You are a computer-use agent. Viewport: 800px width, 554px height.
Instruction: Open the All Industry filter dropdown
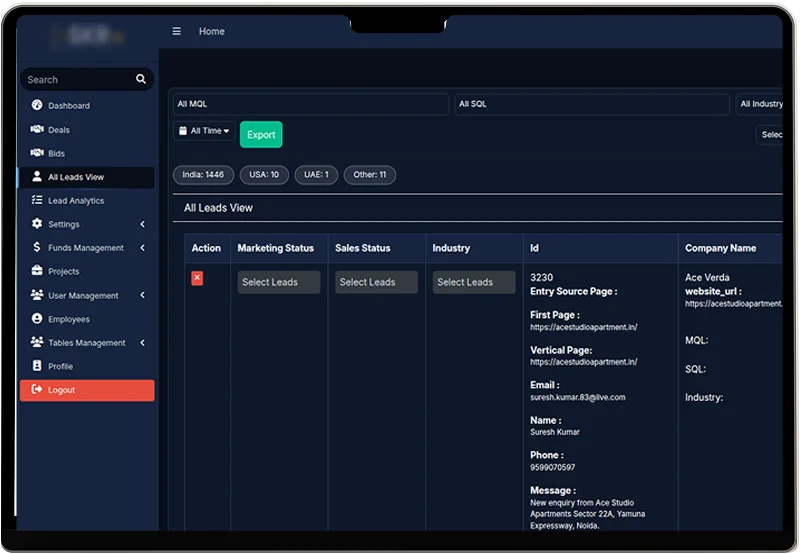tap(759, 104)
